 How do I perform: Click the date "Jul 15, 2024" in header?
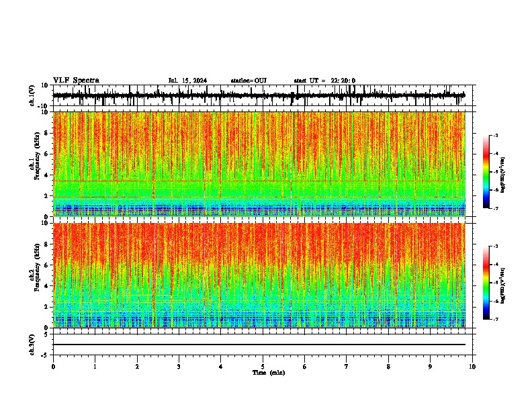(187, 81)
